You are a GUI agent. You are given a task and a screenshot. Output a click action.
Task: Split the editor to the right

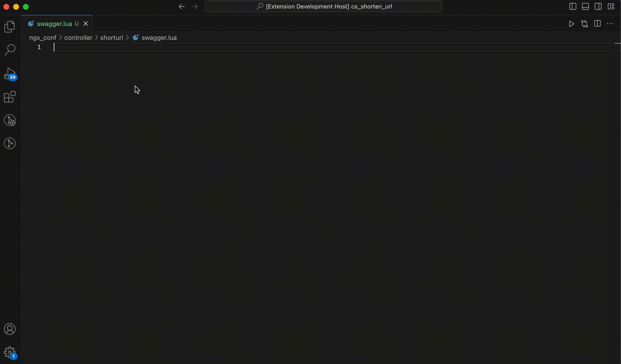click(x=597, y=24)
